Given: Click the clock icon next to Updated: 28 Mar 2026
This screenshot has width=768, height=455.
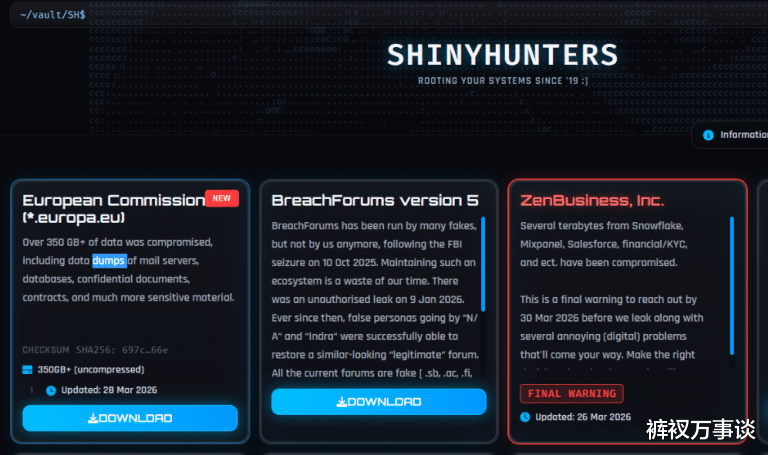Looking at the screenshot, I should 51,390.
